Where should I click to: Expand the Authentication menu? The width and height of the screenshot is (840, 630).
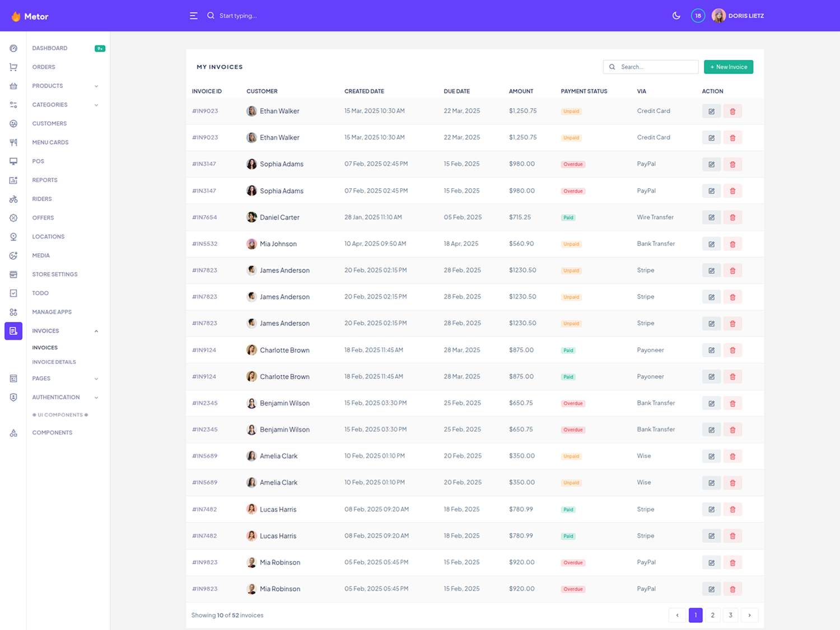coord(96,398)
